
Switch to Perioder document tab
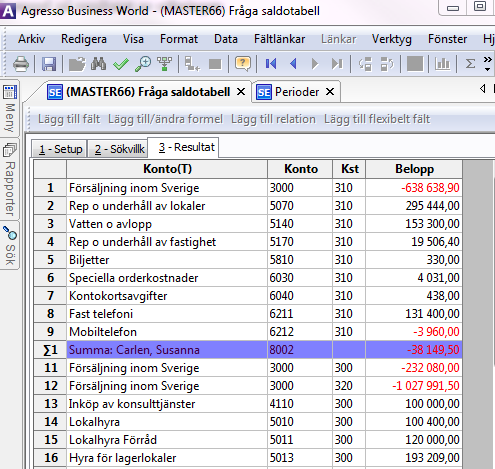tap(297, 92)
